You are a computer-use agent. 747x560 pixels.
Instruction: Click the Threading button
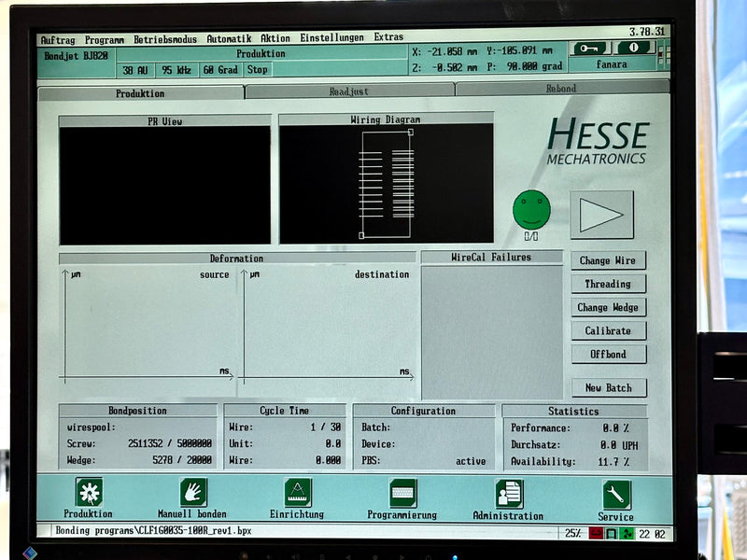pyautogui.click(x=609, y=284)
